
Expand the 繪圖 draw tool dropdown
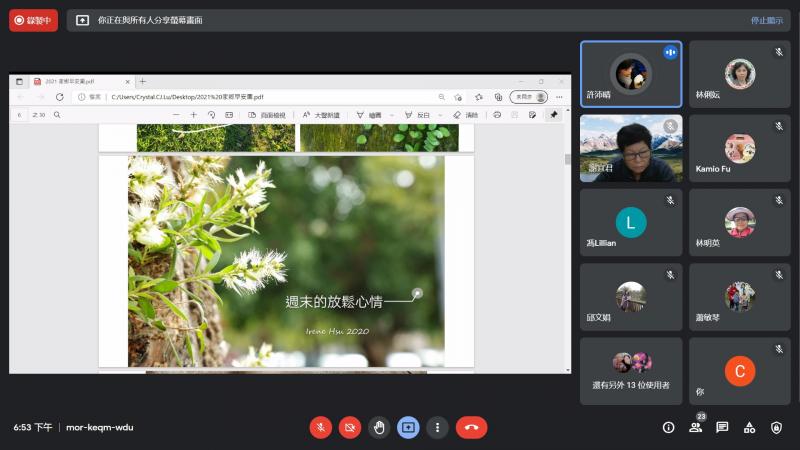tap(391, 115)
